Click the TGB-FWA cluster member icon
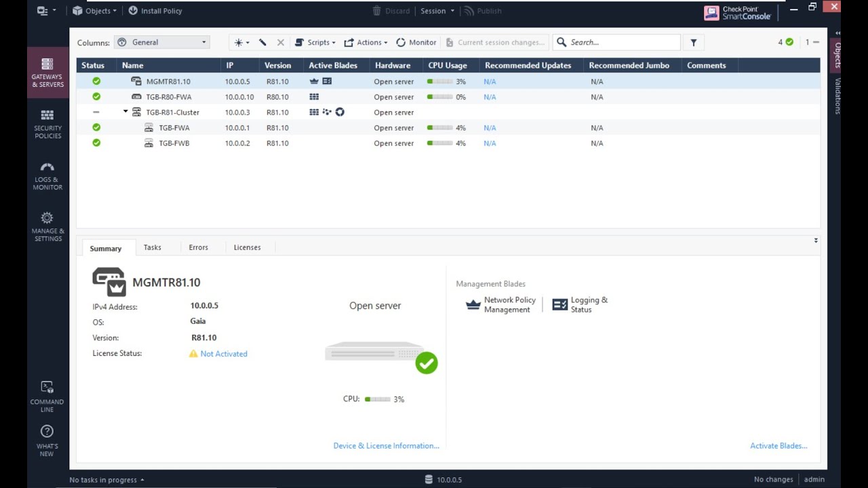The image size is (868, 488). pyautogui.click(x=149, y=127)
